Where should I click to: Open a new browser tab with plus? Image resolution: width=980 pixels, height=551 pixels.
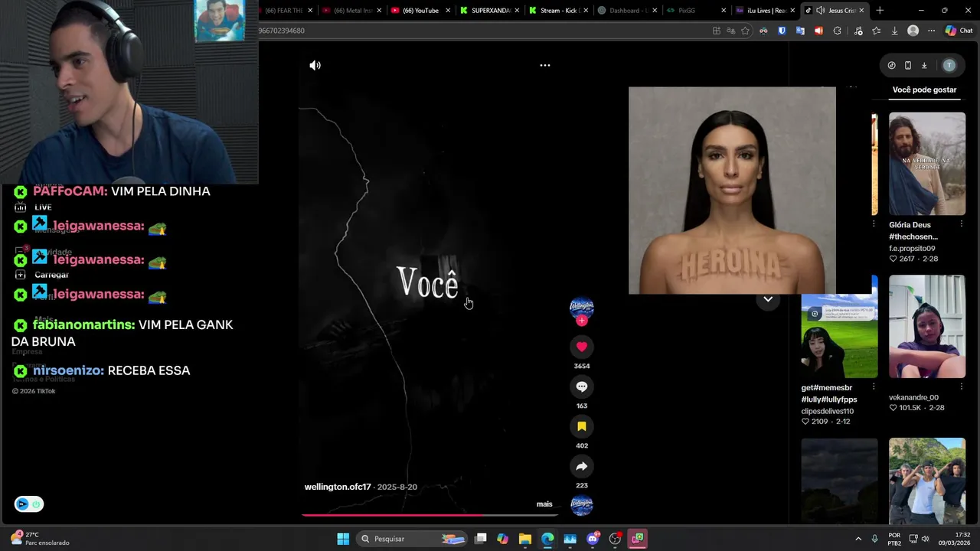pos(880,11)
